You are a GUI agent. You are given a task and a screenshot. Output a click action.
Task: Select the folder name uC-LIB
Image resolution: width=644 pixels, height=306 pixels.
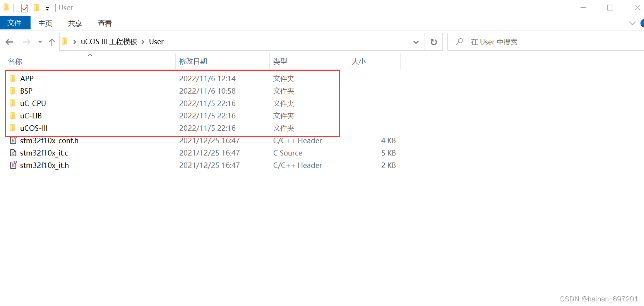31,116
